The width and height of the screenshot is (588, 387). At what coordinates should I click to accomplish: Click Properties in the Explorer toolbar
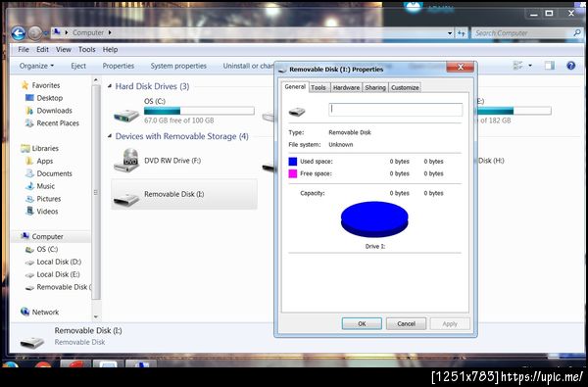coord(119,66)
